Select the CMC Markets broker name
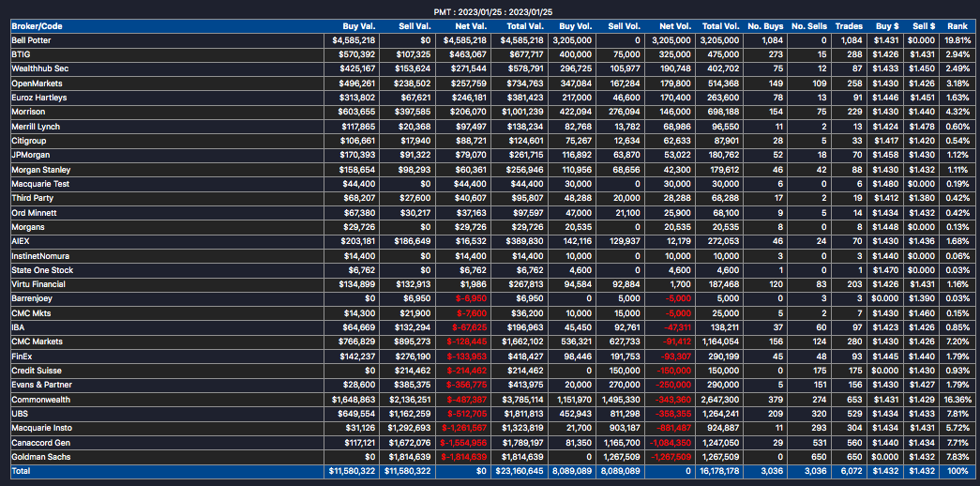Screen dimensions: 980x486 (37, 342)
